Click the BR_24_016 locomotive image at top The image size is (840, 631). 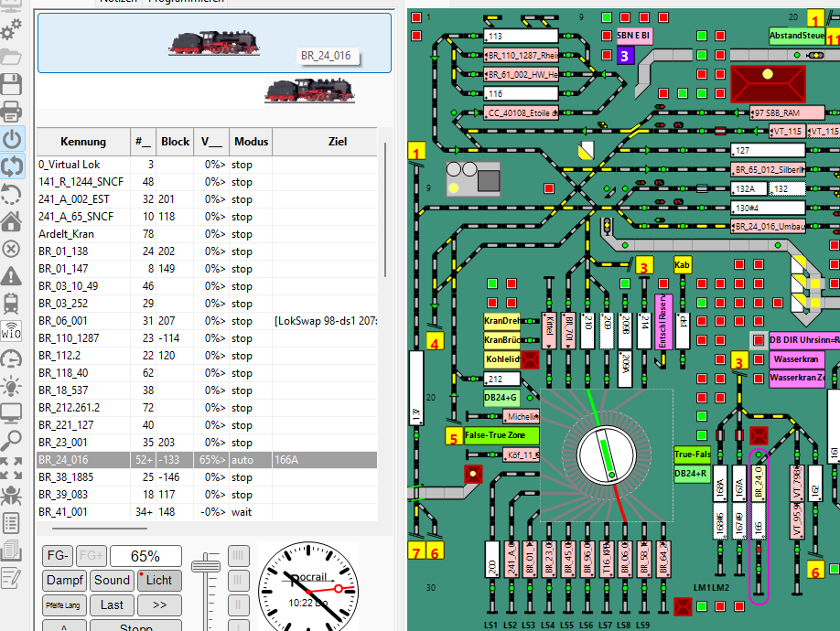(x=214, y=43)
